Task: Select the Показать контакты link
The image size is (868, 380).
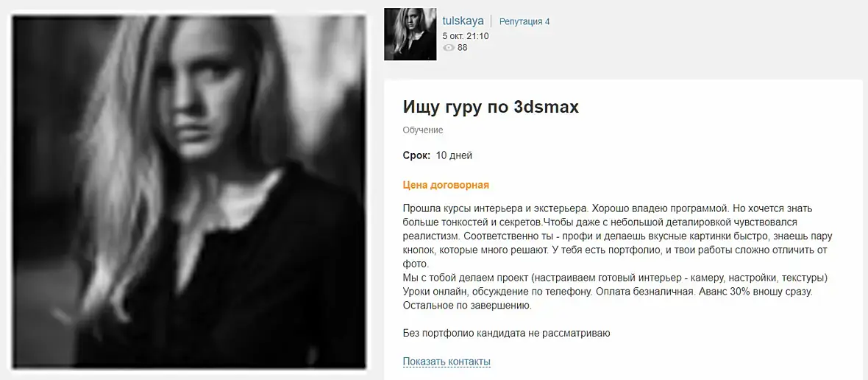Action: pyautogui.click(x=447, y=362)
